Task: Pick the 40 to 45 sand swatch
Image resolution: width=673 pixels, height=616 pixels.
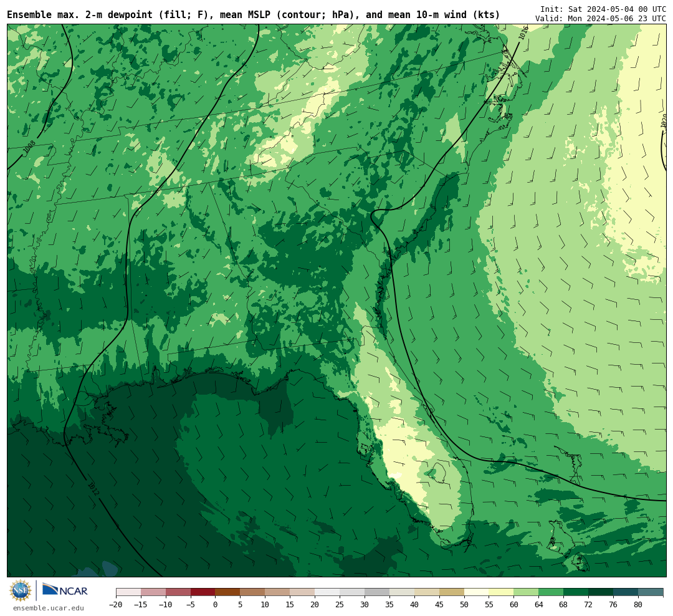Action: [427, 592]
